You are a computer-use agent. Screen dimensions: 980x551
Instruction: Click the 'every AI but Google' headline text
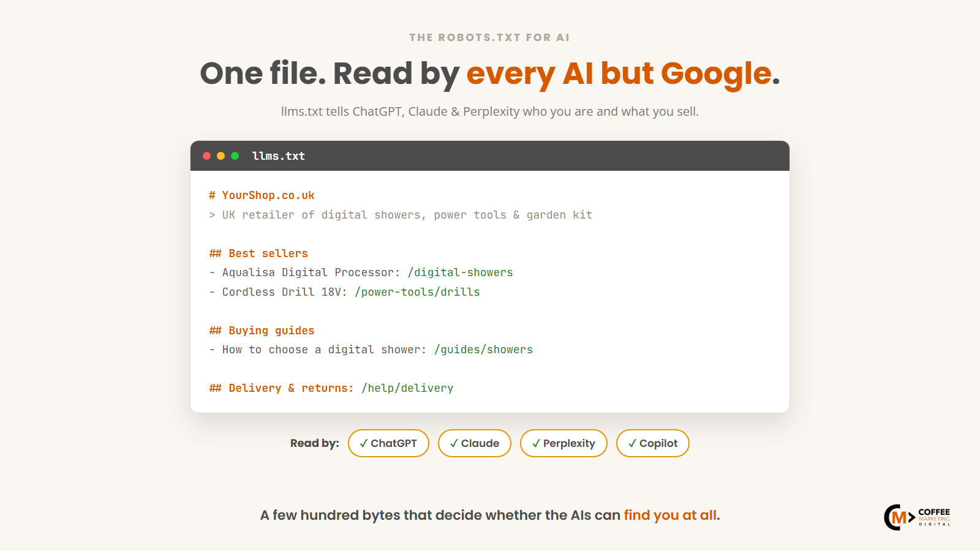(x=620, y=73)
